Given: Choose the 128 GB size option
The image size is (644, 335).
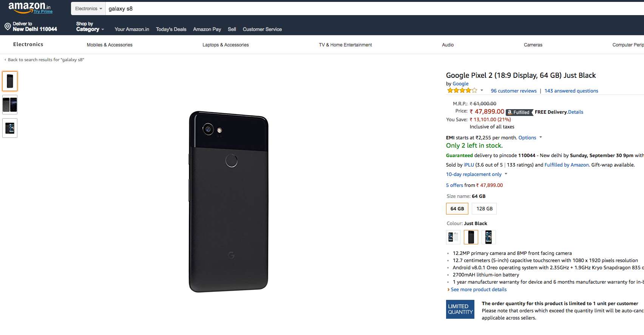Looking at the screenshot, I should [x=484, y=209].
